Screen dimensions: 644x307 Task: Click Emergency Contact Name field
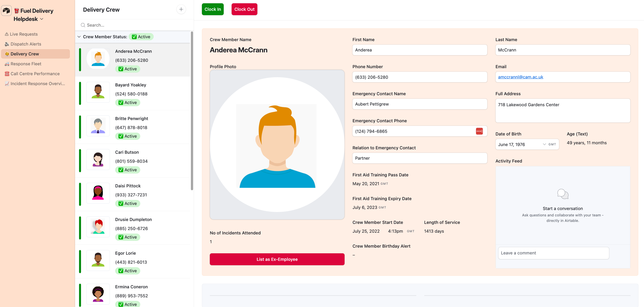tap(419, 104)
